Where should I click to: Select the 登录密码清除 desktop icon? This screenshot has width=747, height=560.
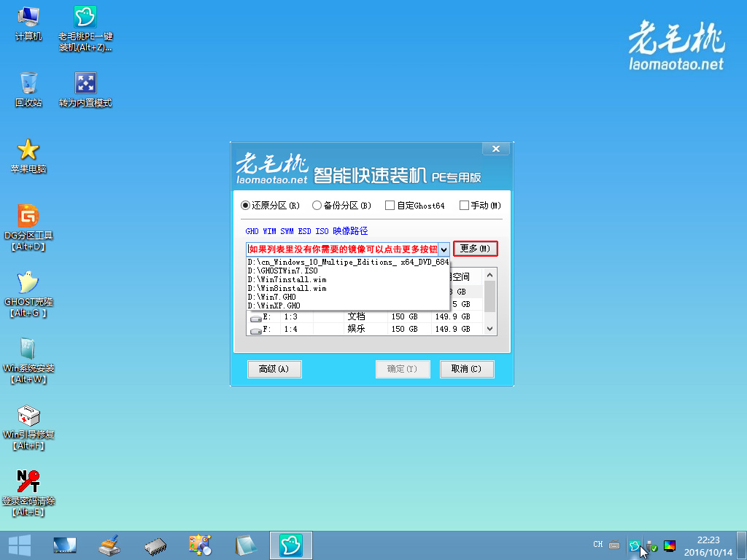tap(28, 494)
